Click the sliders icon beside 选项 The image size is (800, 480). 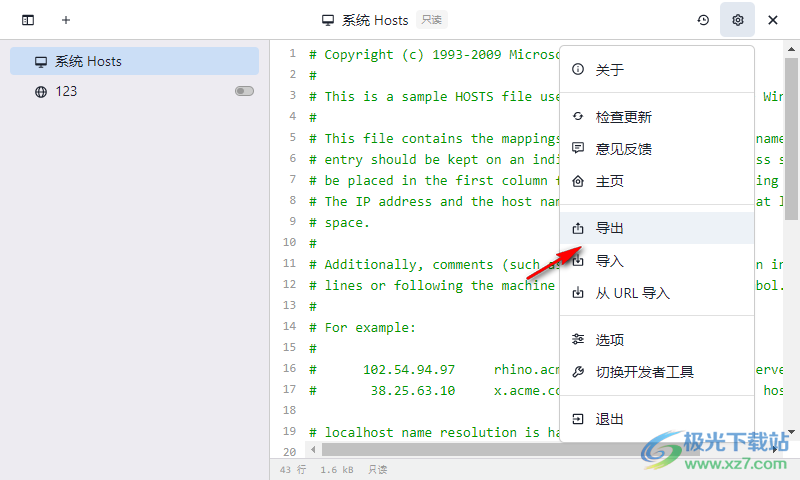click(x=578, y=339)
